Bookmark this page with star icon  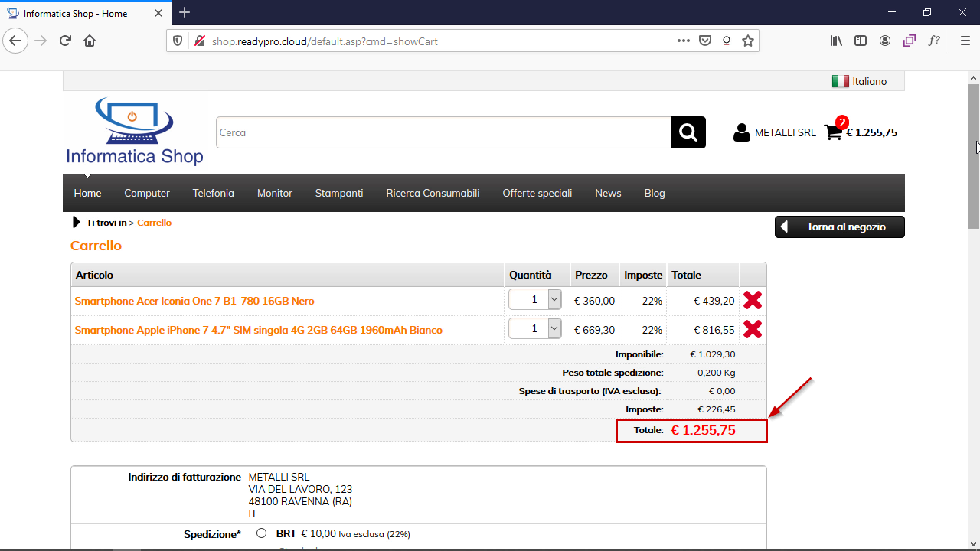pyautogui.click(x=748, y=41)
